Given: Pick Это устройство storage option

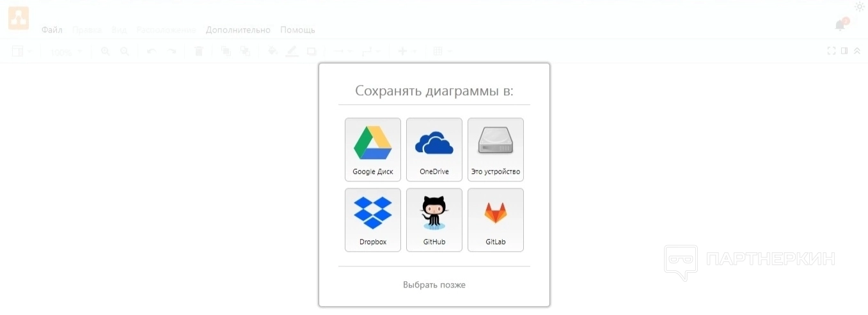Looking at the screenshot, I should pos(496,150).
